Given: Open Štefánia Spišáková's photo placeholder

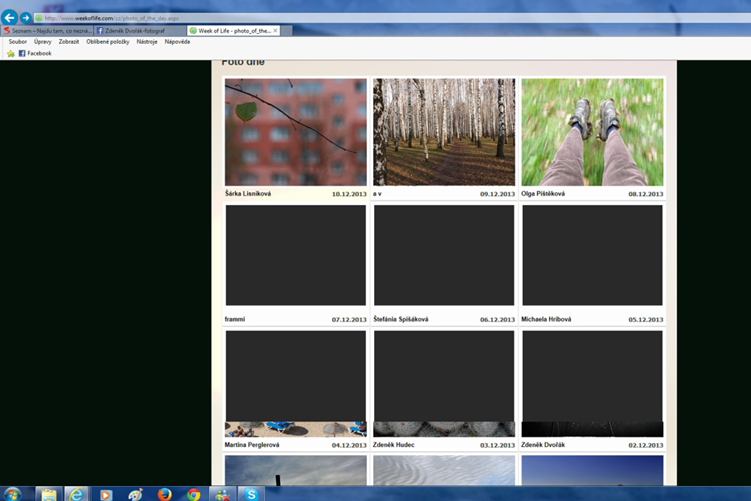Looking at the screenshot, I should 444,255.
